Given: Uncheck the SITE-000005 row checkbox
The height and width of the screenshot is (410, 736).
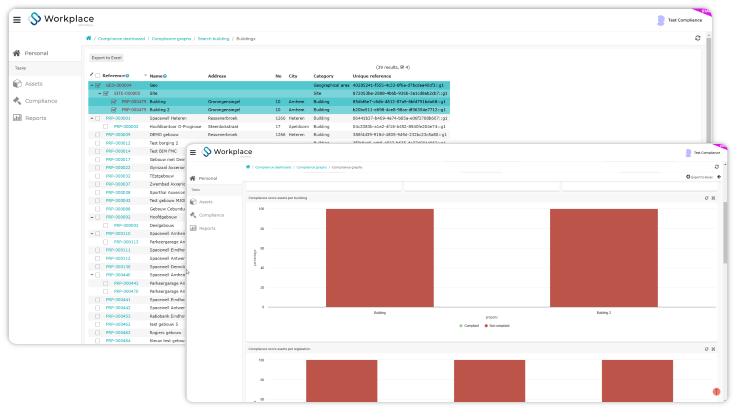Looking at the screenshot, I should coord(106,93).
